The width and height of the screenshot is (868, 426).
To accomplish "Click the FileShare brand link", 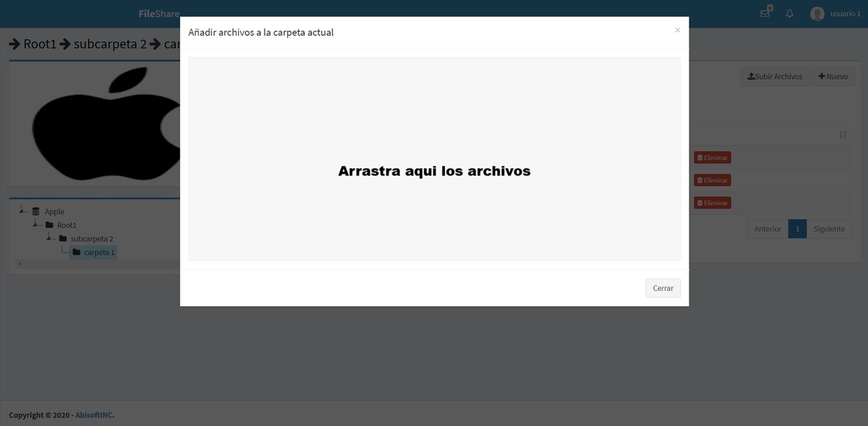I will coord(159,13).
